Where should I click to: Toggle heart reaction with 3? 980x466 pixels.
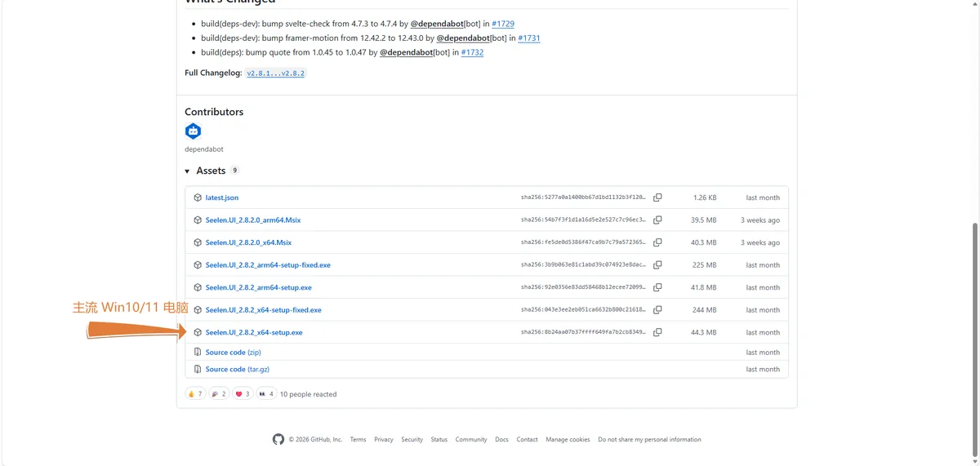point(243,394)
